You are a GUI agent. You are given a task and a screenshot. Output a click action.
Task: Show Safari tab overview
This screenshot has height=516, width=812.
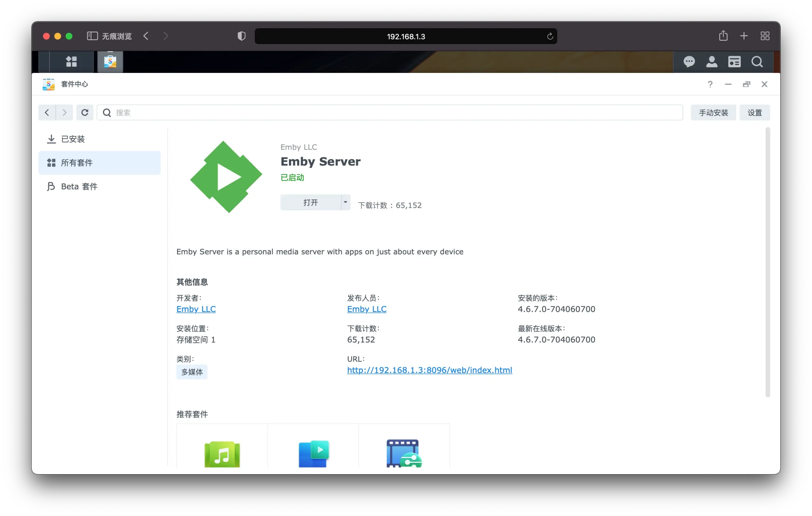coord(765,36)
